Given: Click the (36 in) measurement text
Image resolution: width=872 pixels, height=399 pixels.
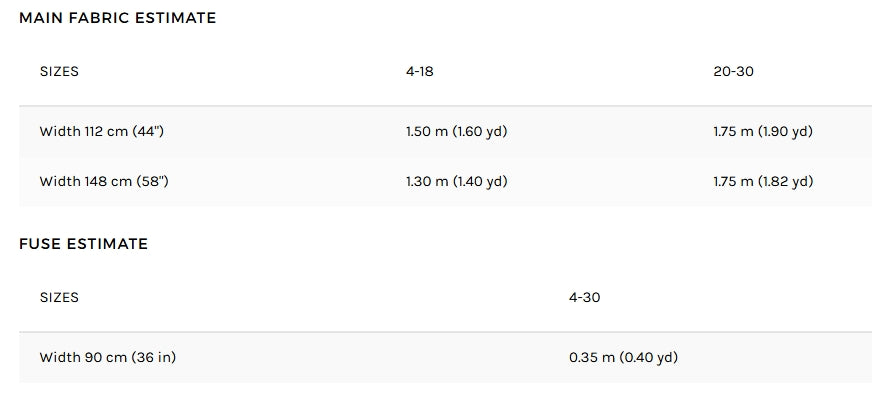Looking at the screenshot, I should click(153, 357).
